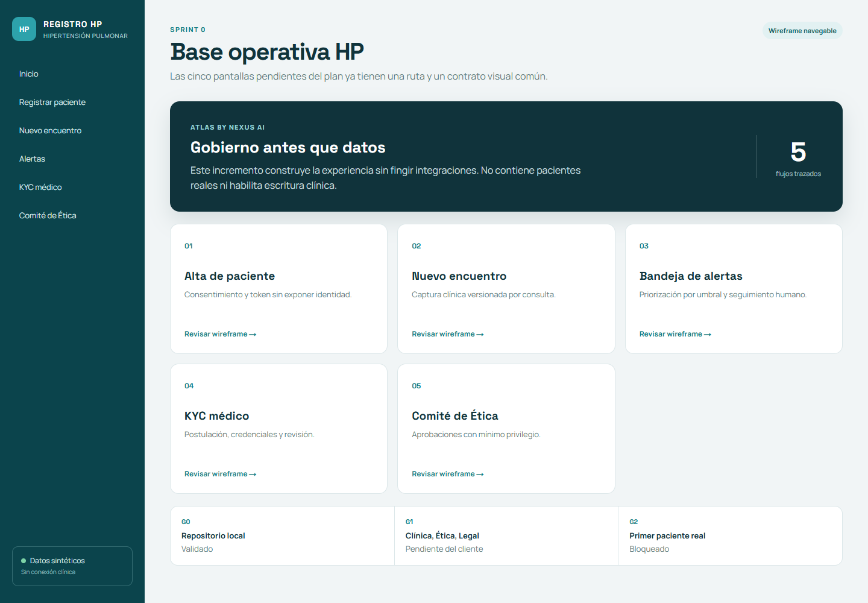Viewport: 868px width, 603px height.
Task: Click the G2 Primer paciente real cell
Action: pyautogui.click(x=730, y=535)
